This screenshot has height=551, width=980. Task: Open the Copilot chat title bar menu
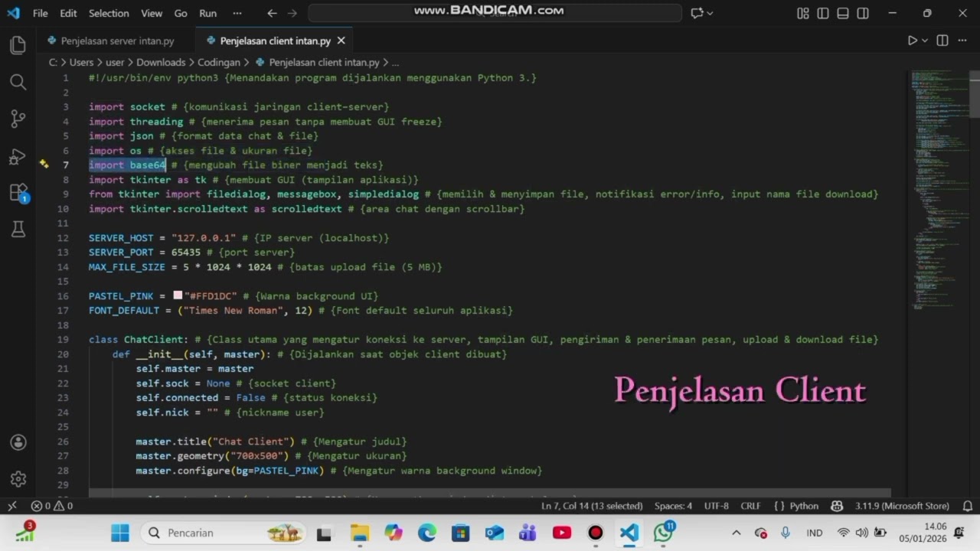[702, 13]
